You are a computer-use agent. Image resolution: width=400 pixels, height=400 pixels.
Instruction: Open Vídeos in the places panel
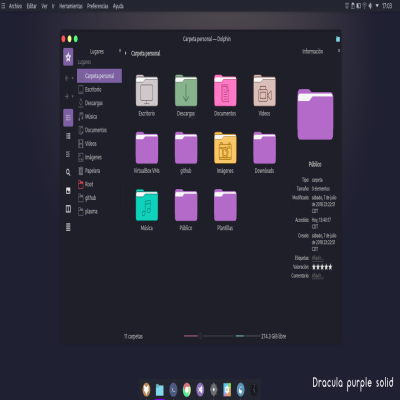click(x=99, y=144)
